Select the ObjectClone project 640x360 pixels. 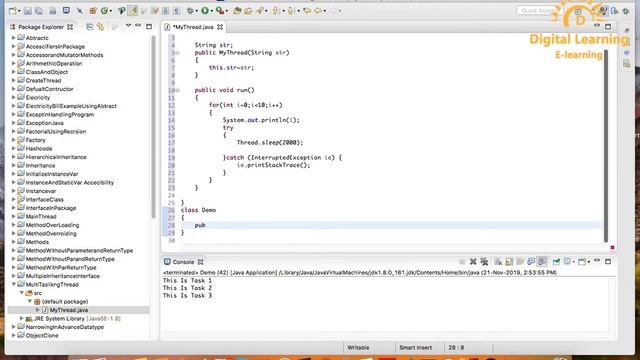42,336
